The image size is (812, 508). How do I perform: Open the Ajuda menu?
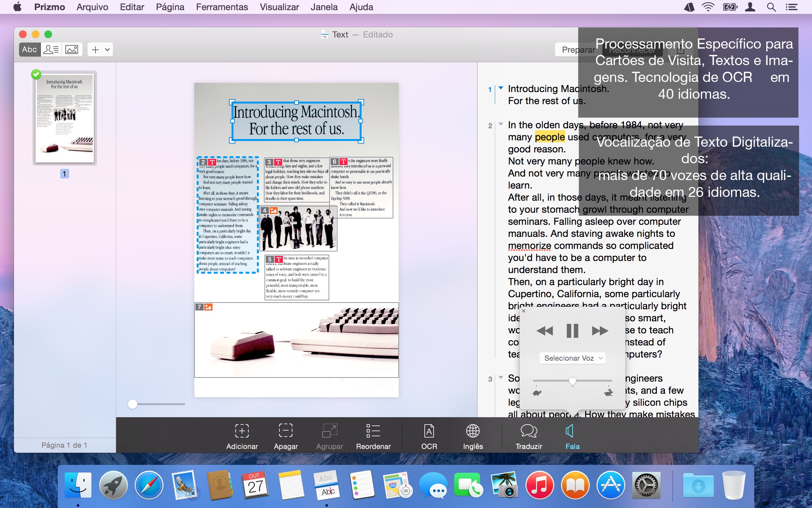[361, 7]
